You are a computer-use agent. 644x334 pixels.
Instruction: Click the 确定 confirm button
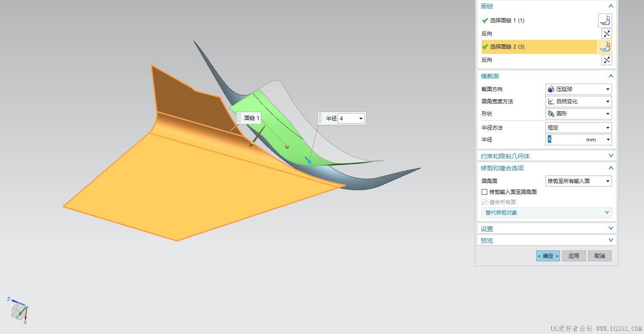point(548,256)
